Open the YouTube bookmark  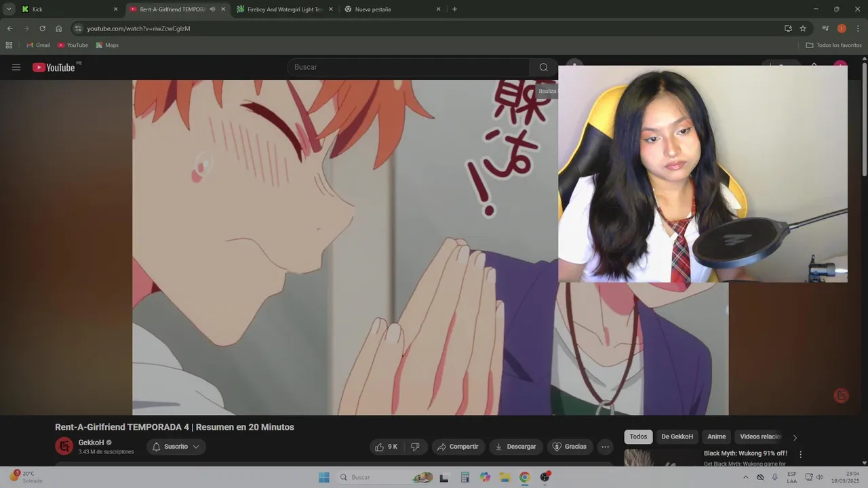tap(73, 45)
